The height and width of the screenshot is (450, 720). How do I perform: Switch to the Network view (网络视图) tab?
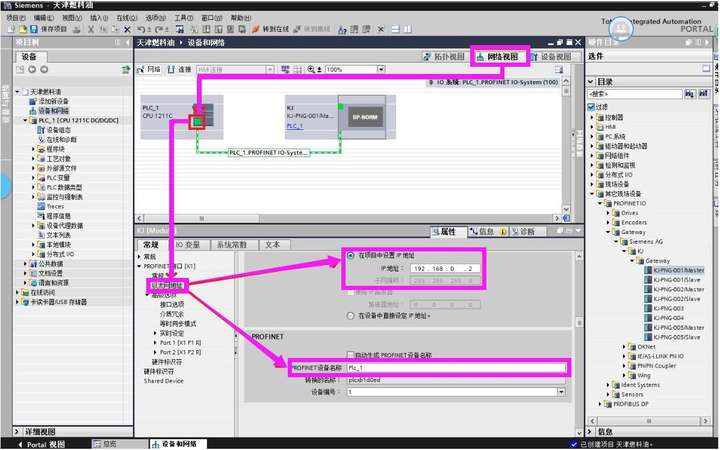coord(498,57)
